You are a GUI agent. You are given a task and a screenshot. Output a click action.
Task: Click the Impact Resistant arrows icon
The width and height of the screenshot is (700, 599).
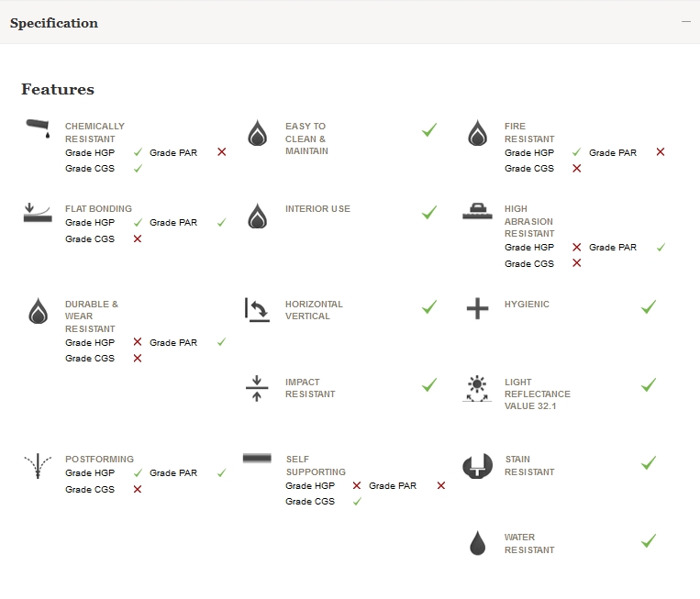pyautogui.click(x=257, y=388)
